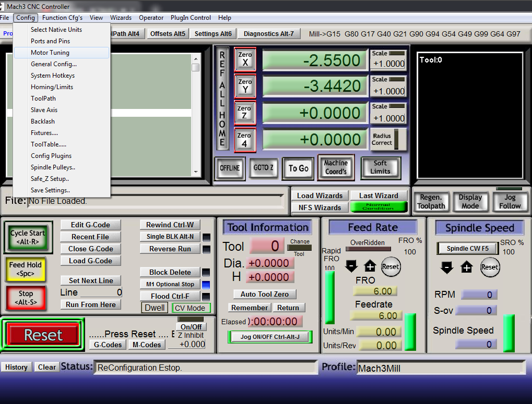Click Cycle Start Alt-R button
This screenshot has height=404, width=532.
coord(28,237)
